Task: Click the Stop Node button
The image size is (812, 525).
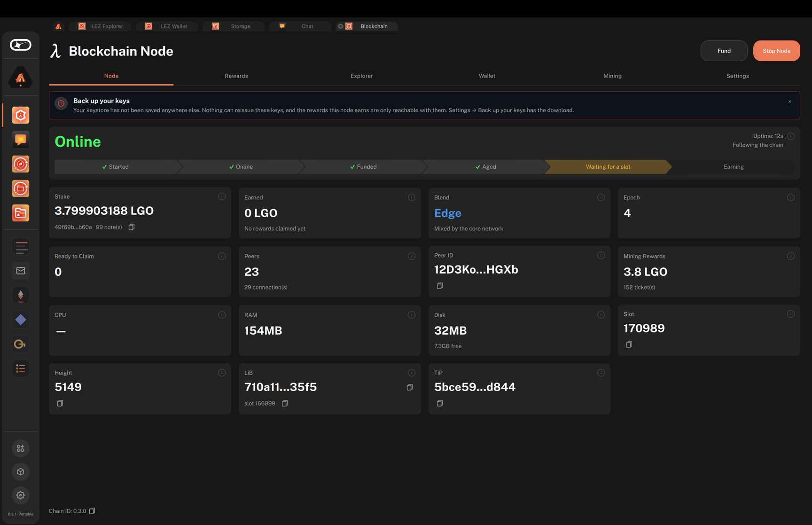Action: click(x=777, y=51)
